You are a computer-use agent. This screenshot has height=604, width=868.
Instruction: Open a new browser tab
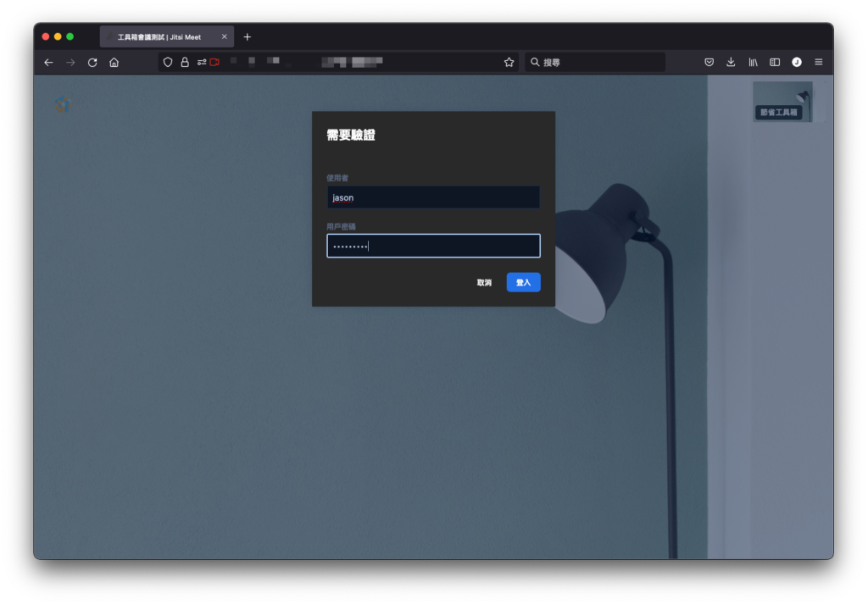248,37
